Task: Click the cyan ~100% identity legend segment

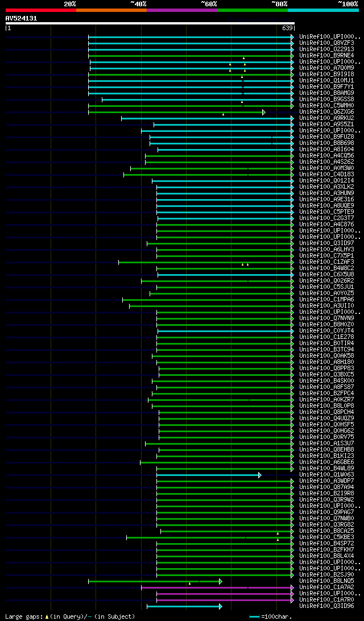Action: [323, 10]
